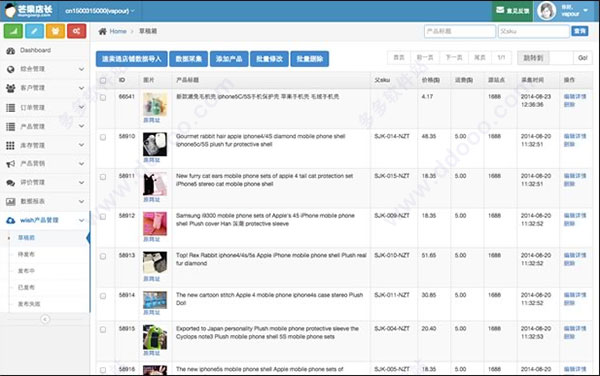Tick the select-all checkbox in table header
Image resolution: width=600 pixels, height=376 pixels.
(x=103, y=80)
